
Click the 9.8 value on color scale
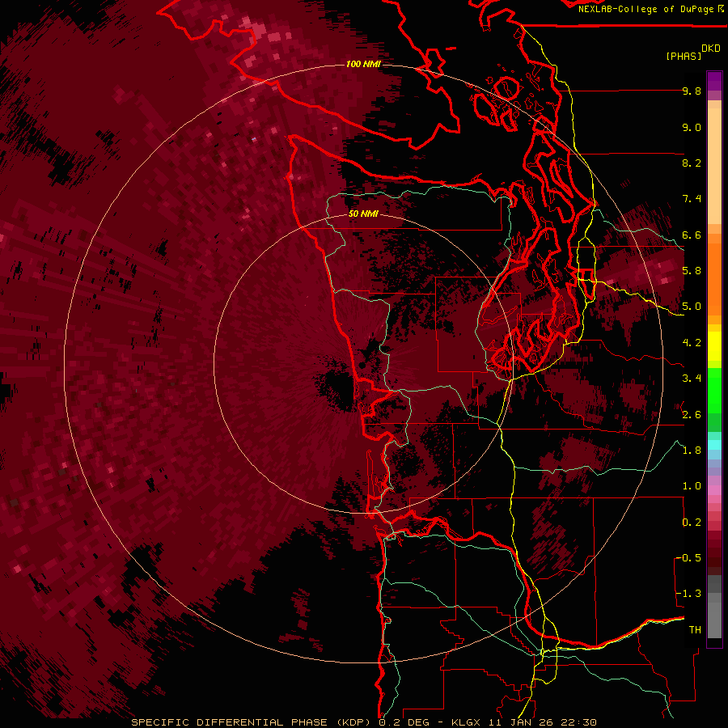tap(692, 91)
